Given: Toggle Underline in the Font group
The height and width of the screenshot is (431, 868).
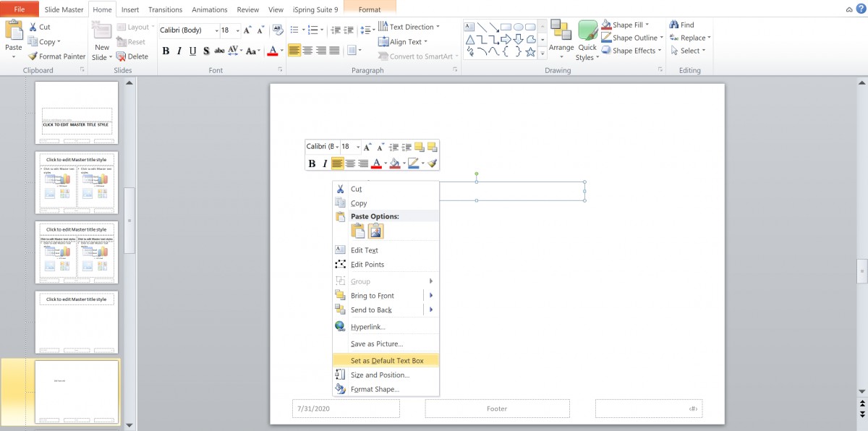Looking at the screenshot, I should coord(192,51).
